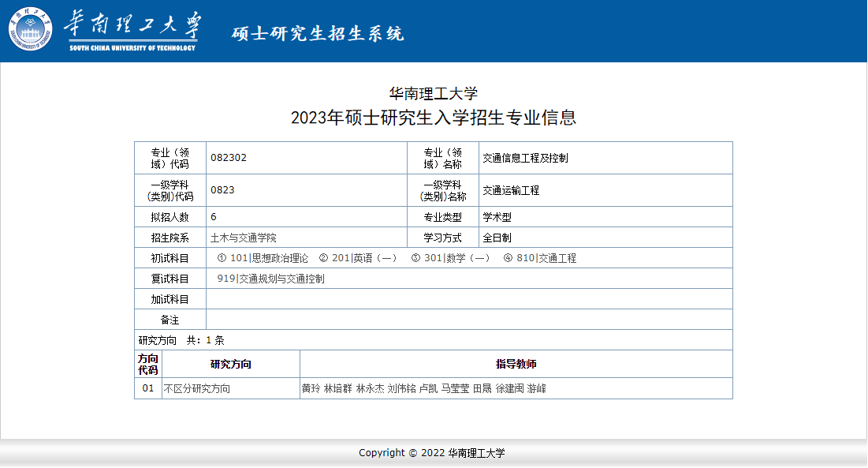This screenshot has width=868, height=468.
Task: Select study mode value 全日制
Action: pos(497,238)
